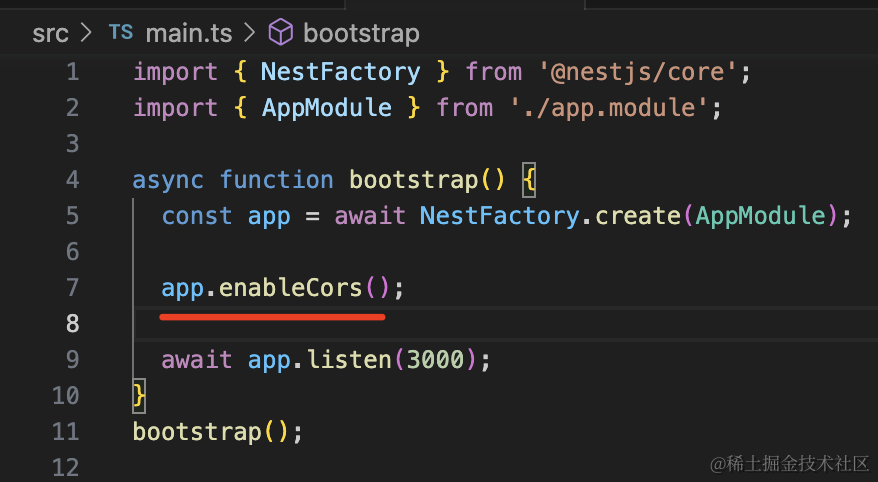
Task: Click AppModule in the second import
Action: point(326,108)
